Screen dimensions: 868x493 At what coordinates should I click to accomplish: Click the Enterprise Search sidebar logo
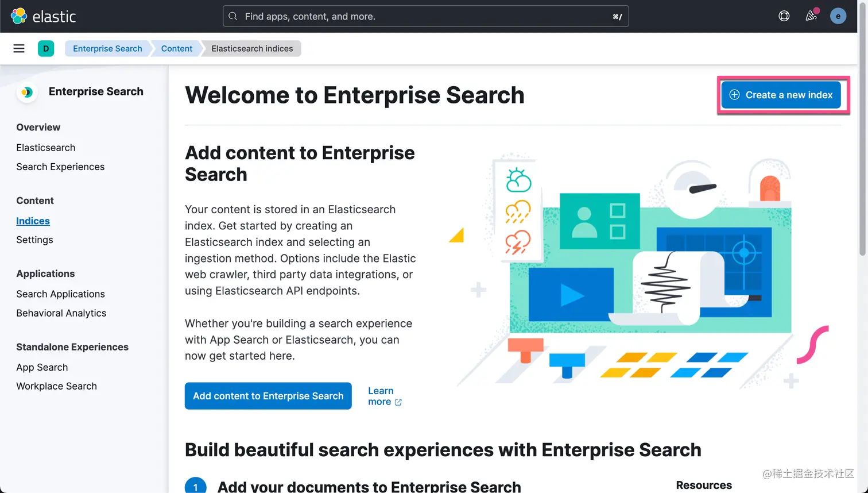coord(27,92)
